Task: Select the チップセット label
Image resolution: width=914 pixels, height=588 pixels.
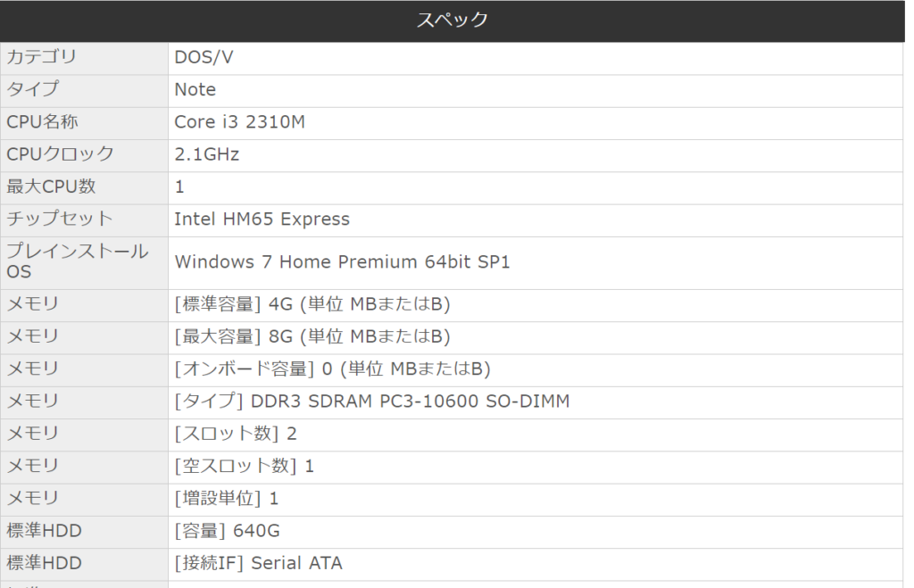Action: coord(59,219)
